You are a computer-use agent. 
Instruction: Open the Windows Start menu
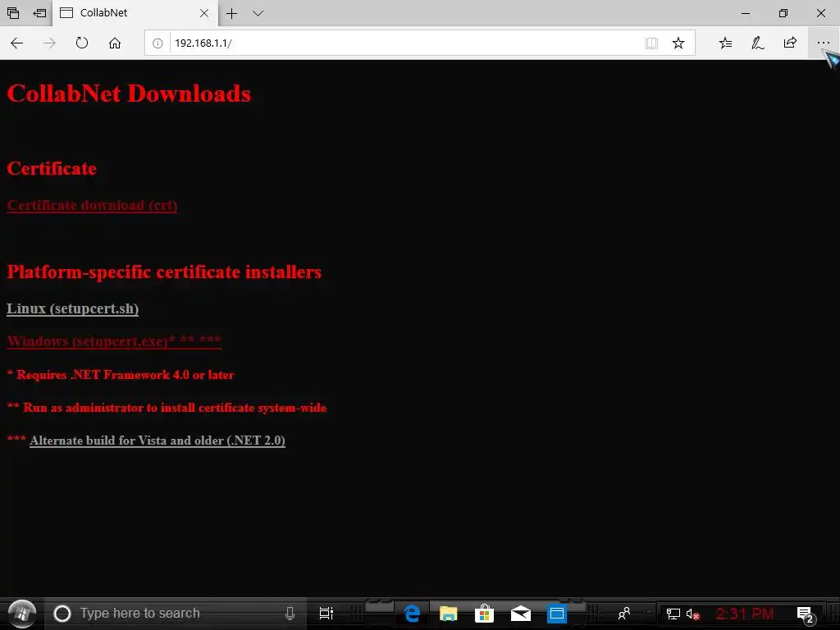[x=22, y=614]
